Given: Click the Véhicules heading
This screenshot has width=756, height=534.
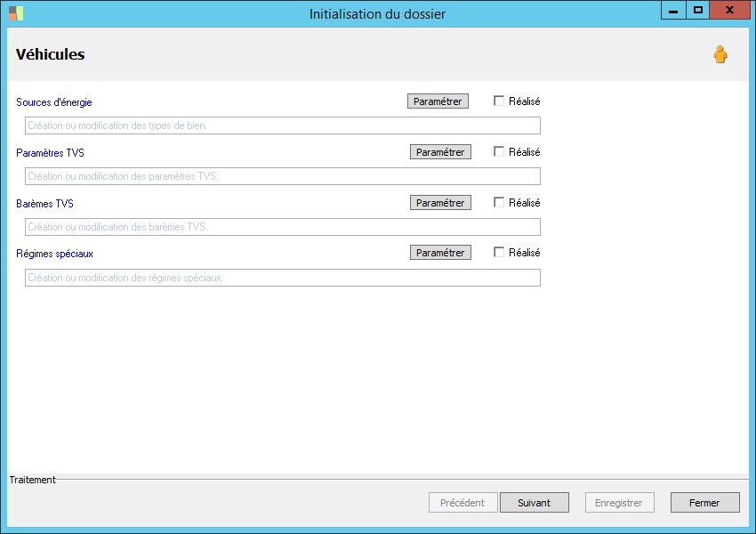Looking at the screenshot, I should pos(50,54).
